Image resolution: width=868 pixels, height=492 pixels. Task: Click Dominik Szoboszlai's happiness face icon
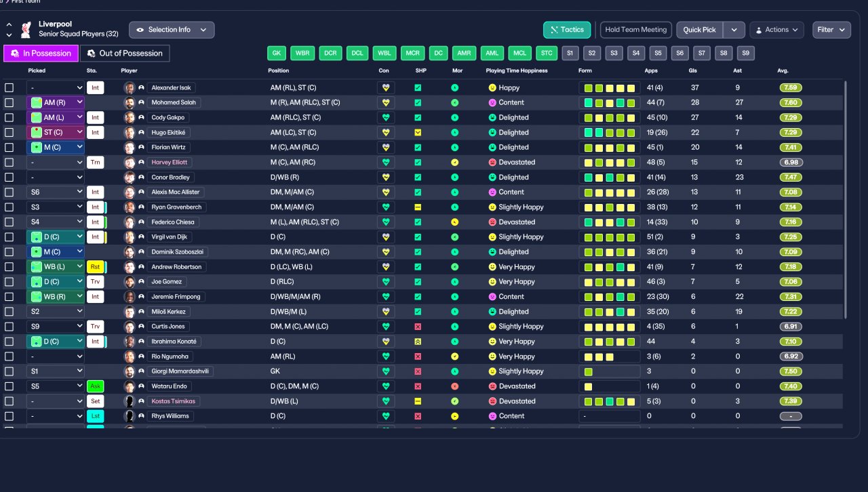492,251
